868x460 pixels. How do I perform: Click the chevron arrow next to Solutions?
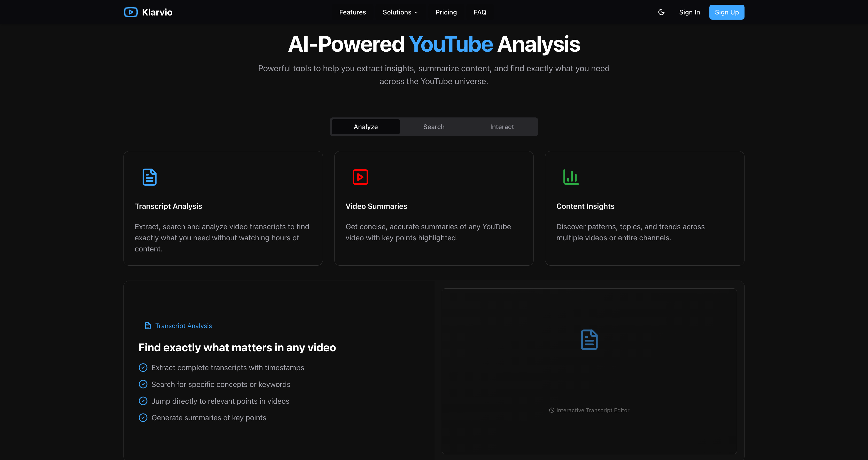click(x=416, y=12)
